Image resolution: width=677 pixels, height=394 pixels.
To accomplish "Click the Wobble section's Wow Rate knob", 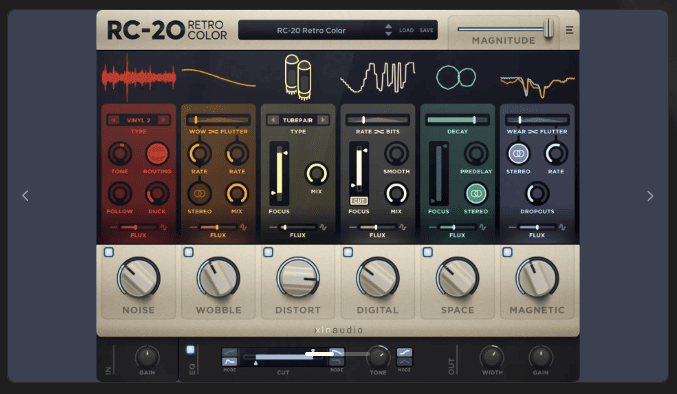I will 199,154.
